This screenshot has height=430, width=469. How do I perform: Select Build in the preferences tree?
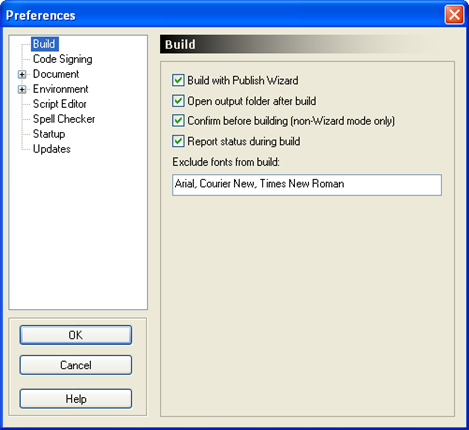(x=44, y=44)
